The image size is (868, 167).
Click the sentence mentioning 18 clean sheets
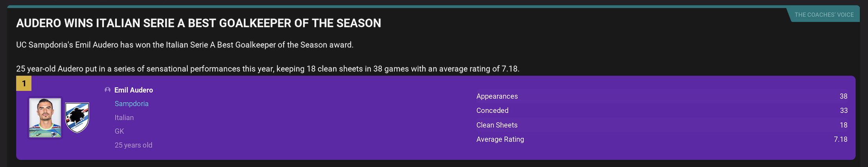[x=268, y=69]
